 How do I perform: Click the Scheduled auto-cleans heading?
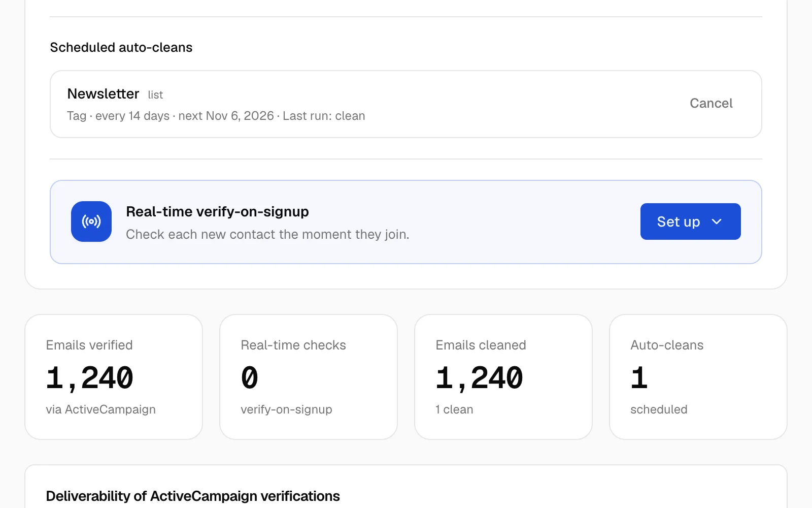tap(121, 47)
